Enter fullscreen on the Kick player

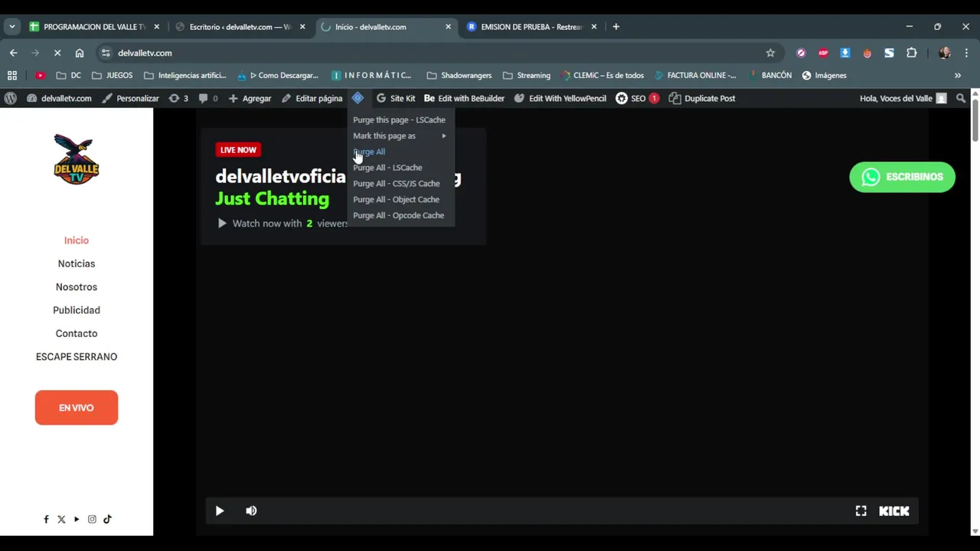point(861,510)
